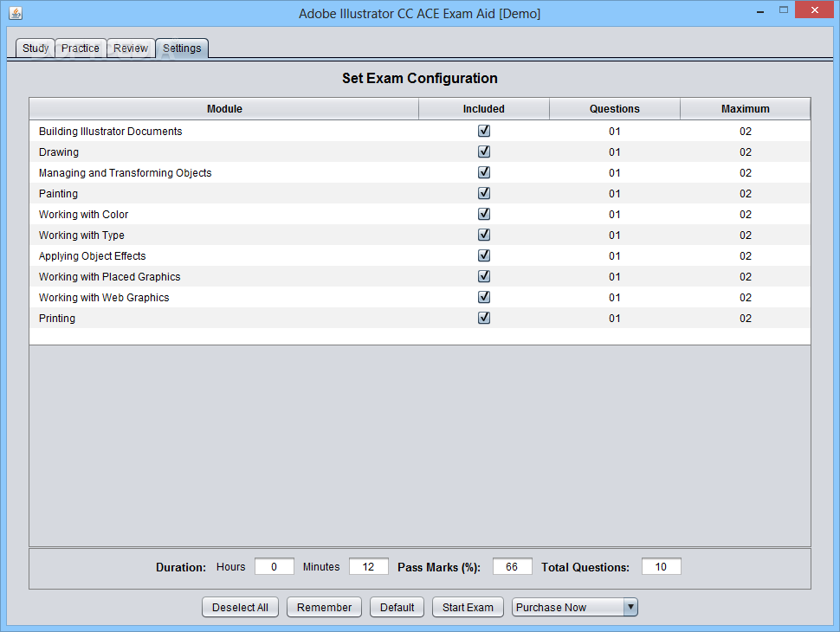Image resolution: width=840 pixels, height=632 pixels.
Task: Select the Painting module name
Action: pos(58,193)
